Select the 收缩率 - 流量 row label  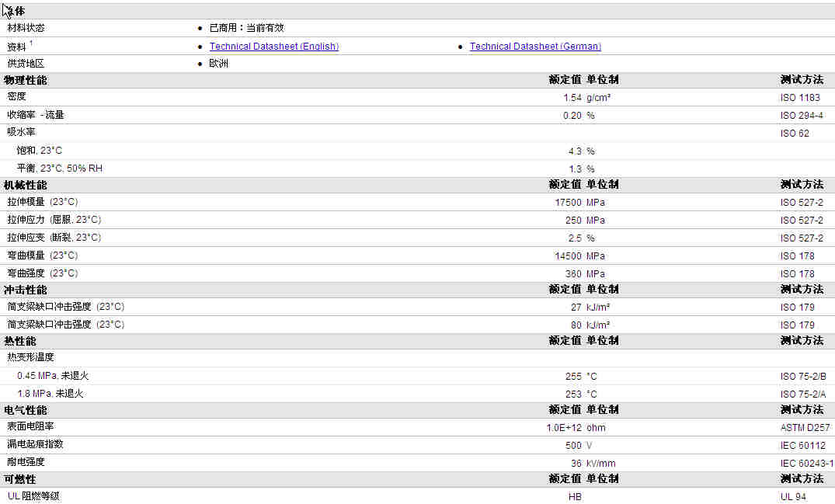(36, 115)
